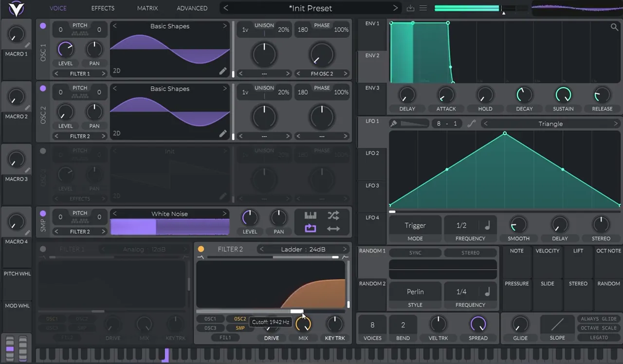Select the LFO 1 paint brush tool

(394, 124)
